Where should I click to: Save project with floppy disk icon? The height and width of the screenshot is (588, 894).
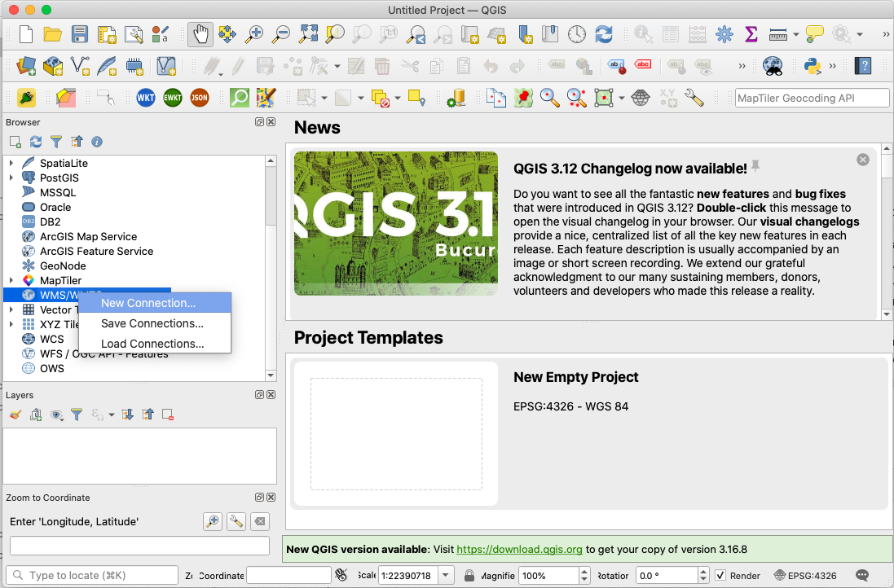(79, 34)
